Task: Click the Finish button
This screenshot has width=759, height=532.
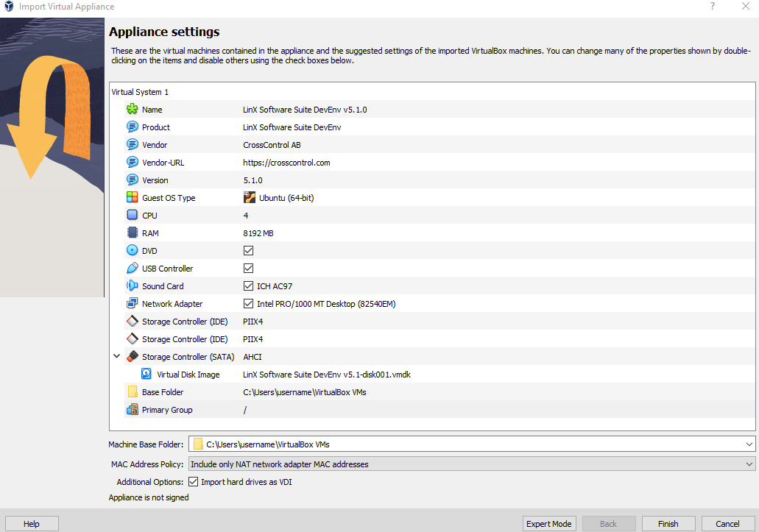Action: click(668, 523)
